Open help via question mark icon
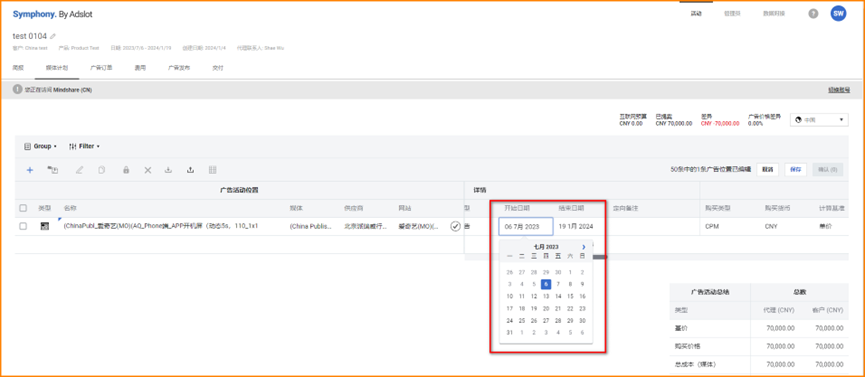The image size is (865, 377). (x=813, y=14)
